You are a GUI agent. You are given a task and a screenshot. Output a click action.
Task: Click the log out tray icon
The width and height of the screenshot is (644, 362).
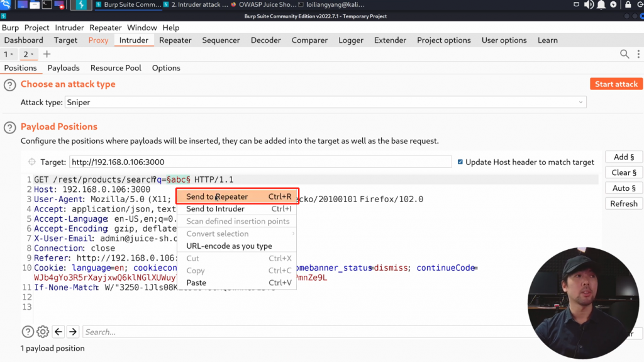(640, 4)
